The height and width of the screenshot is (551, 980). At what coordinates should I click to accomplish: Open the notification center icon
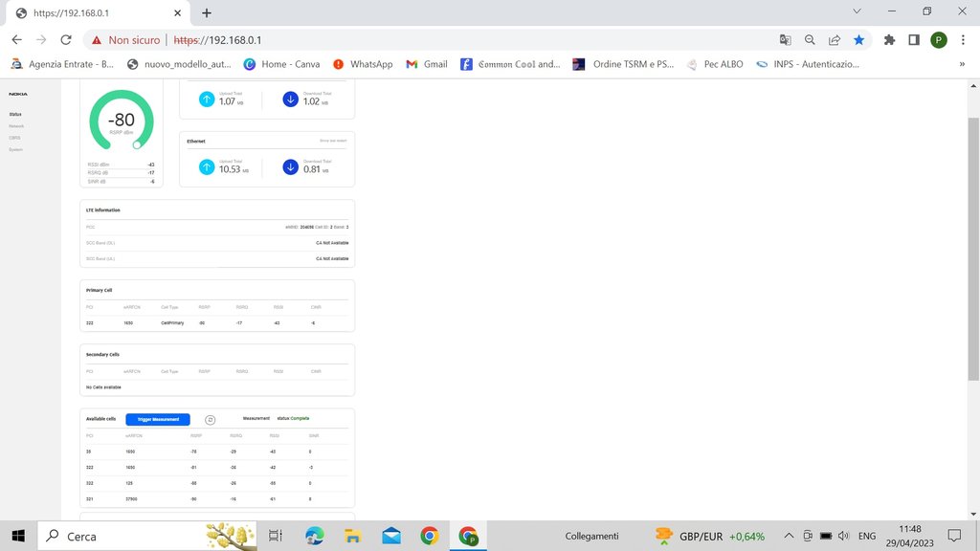(x=954, y=536)
